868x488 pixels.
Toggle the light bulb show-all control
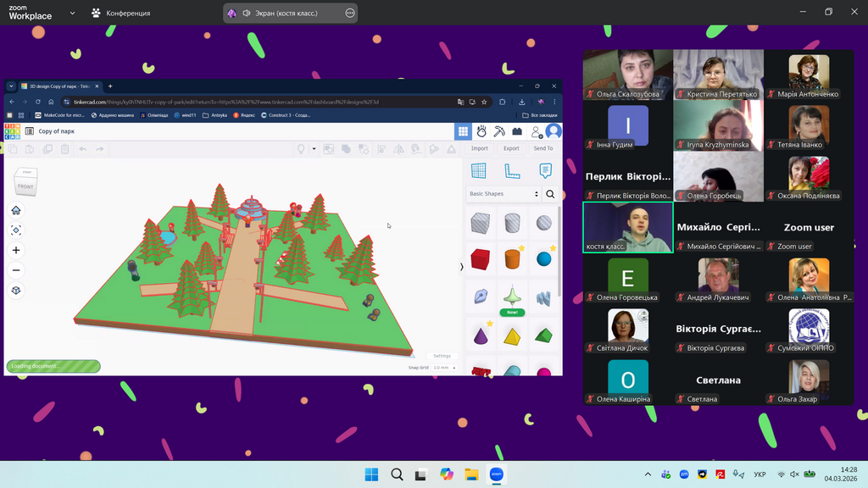[300, 149]
